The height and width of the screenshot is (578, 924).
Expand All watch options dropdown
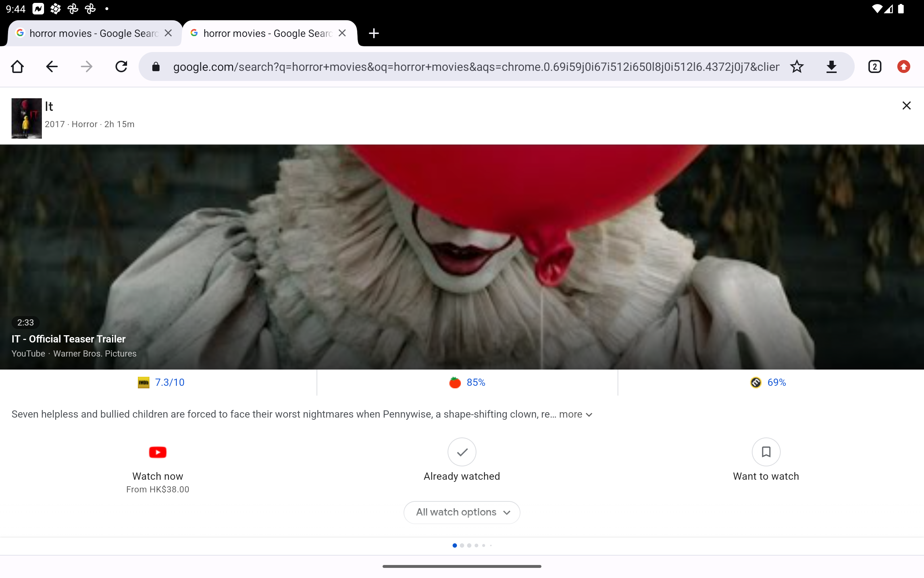coord(462,512)
